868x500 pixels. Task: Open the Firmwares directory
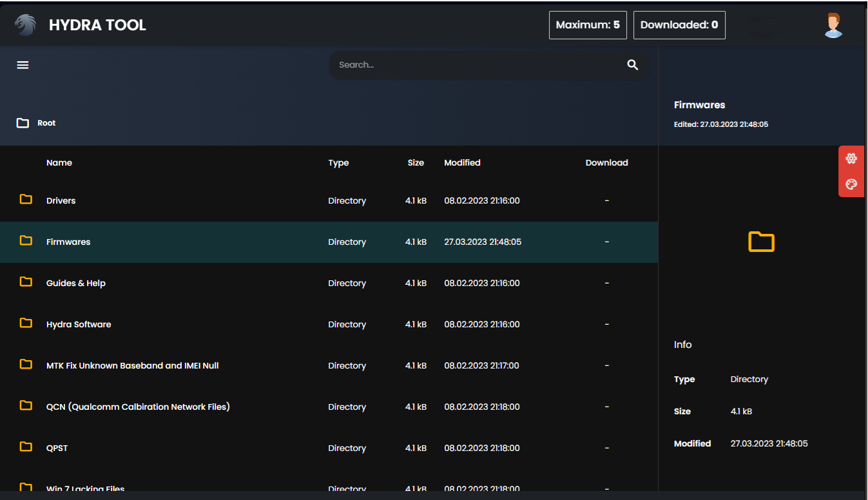coord(68,242)
